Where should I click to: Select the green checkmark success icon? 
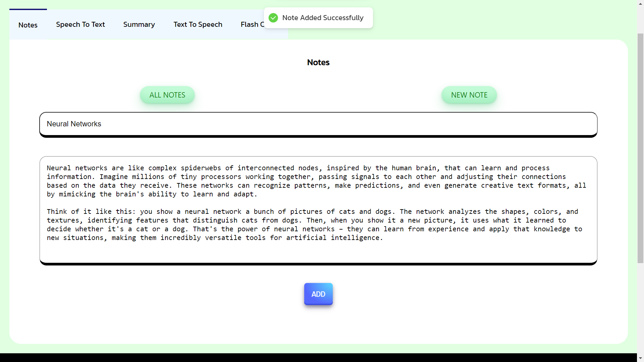pyautogui.click(x=273, y=18)
